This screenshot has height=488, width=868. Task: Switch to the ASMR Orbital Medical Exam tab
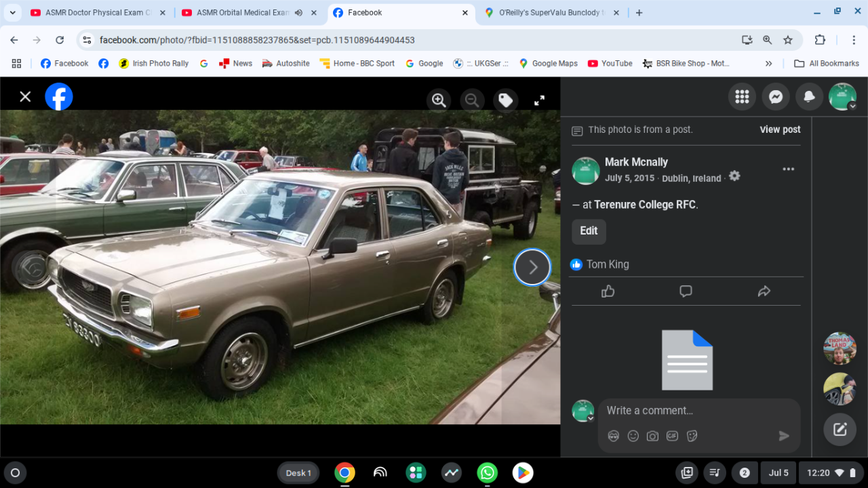[243, 13]
